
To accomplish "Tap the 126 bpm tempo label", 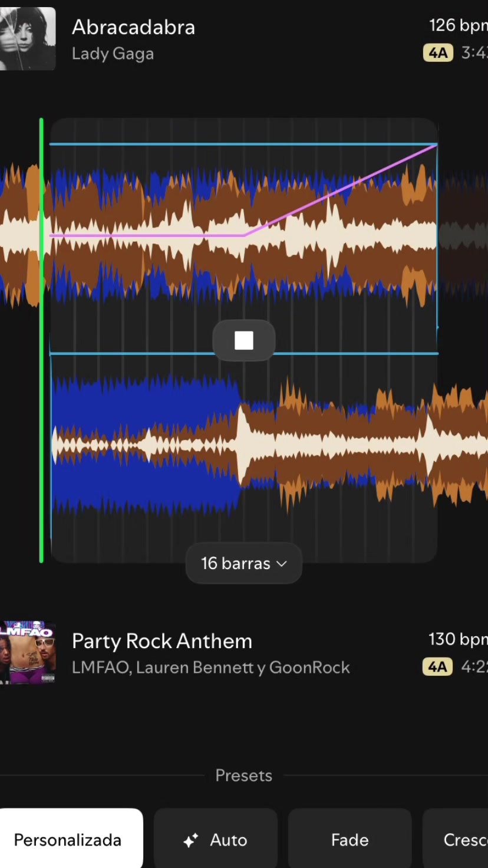I will point(459,25).
